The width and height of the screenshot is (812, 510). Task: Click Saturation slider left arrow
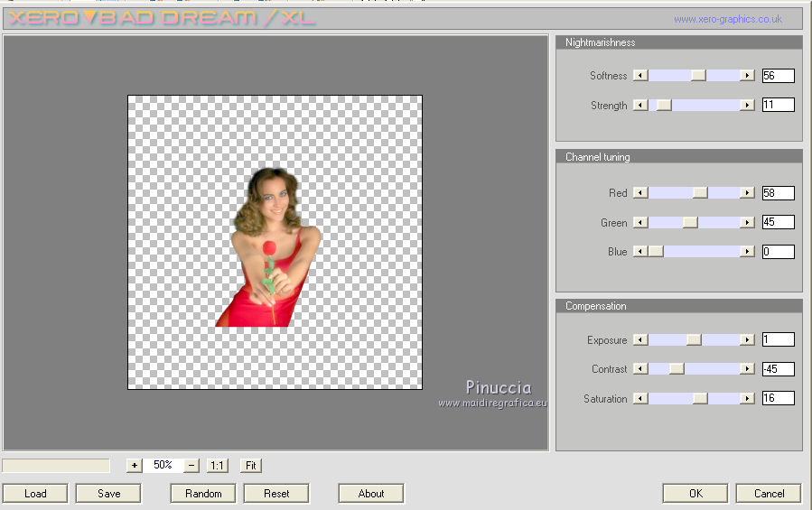(640, 398)
